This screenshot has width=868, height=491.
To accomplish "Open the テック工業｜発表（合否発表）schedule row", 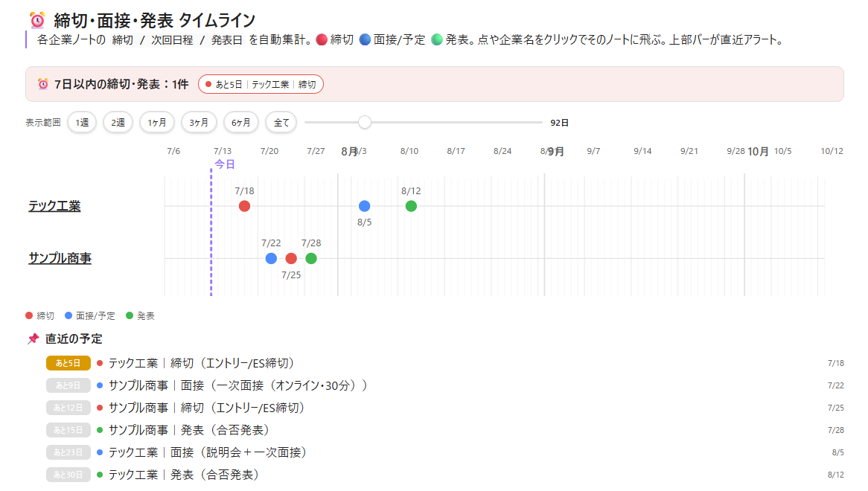I will pyautogui.click(x=445, y=475).
